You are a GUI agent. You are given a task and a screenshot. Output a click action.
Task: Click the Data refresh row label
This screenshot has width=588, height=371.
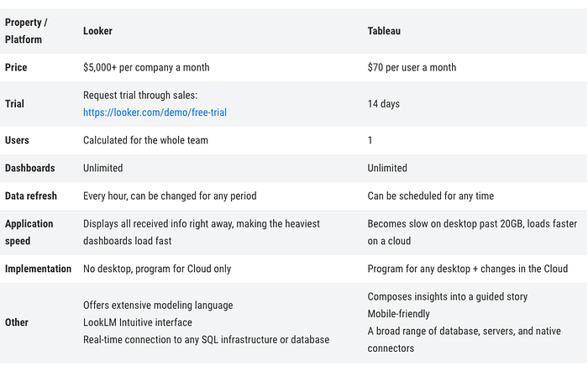[x=31, y=196]
